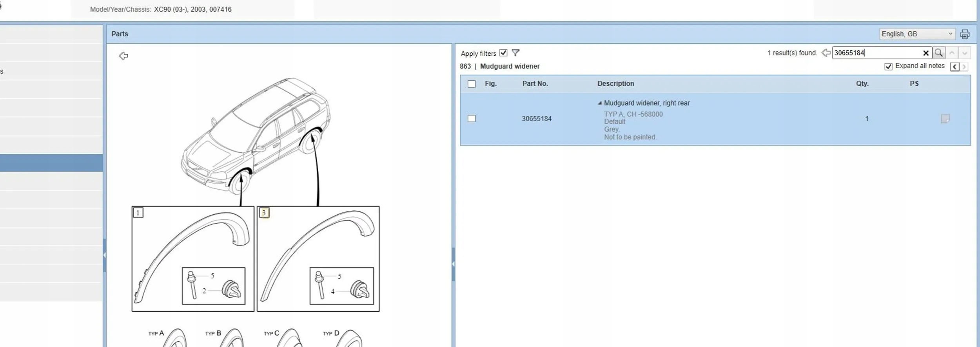
Task: Jump to previous search result
Action: click(952, 53)
